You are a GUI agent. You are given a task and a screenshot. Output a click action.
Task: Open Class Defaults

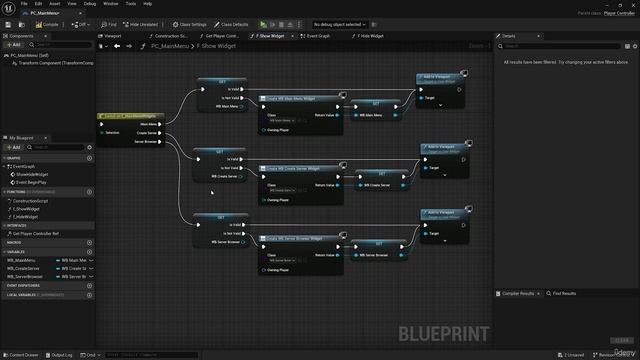pos(231,24)
